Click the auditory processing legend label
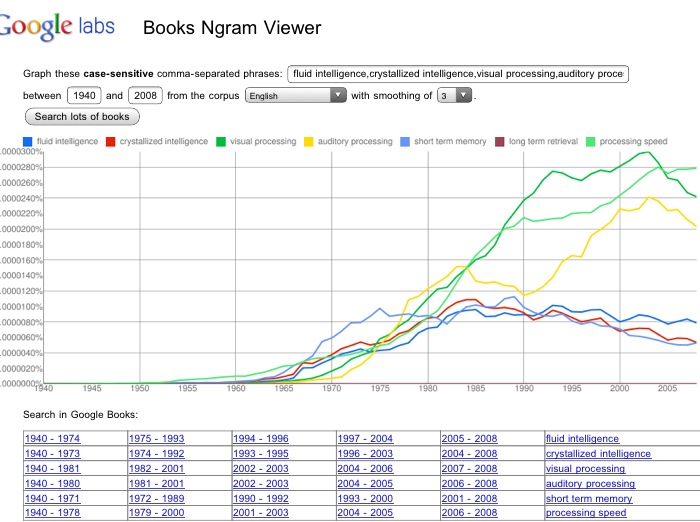This screenshot has width=700, height=522. pyautogui.click(x=355, y=142)
